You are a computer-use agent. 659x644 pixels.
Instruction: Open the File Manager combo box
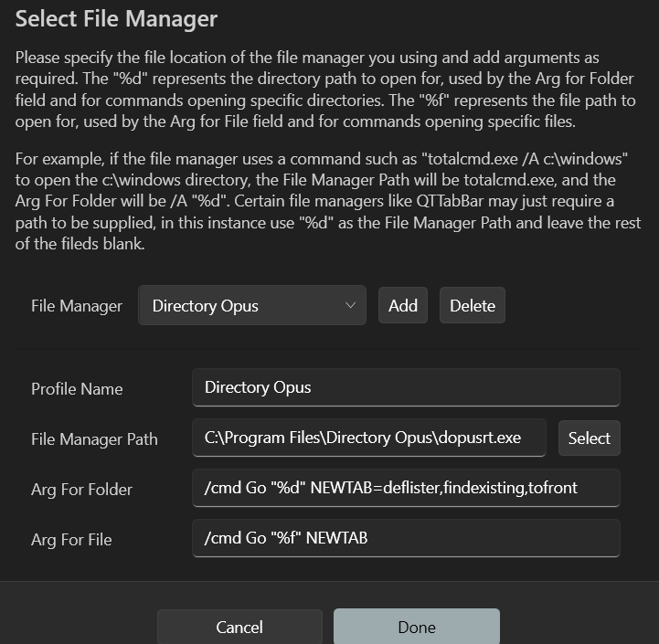pos(252,305)
